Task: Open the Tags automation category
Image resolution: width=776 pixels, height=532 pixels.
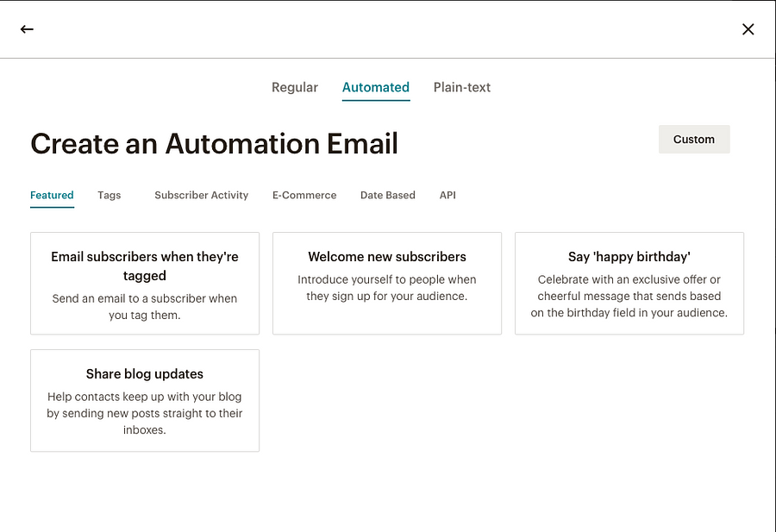Action: click(x=110, y=195)
